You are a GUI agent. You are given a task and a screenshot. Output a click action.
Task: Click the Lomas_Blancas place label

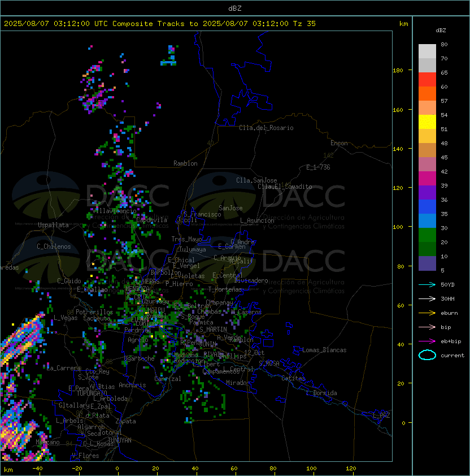tap(324, 350)
